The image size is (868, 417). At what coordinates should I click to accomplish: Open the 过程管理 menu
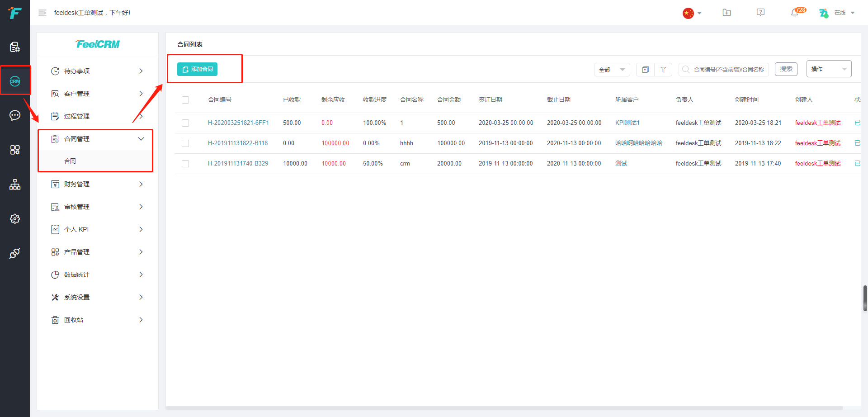[x=98, y=116]
